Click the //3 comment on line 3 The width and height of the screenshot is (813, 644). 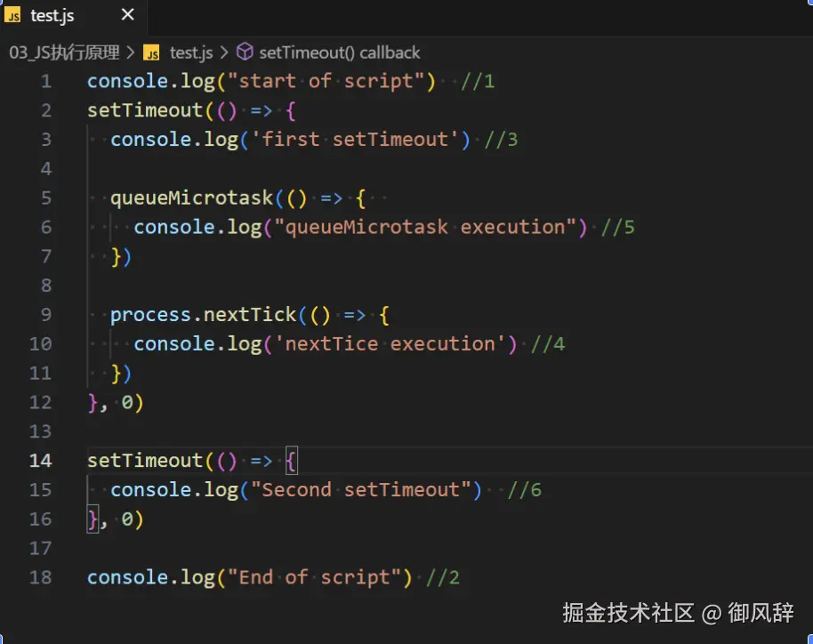tap(501, 140)
